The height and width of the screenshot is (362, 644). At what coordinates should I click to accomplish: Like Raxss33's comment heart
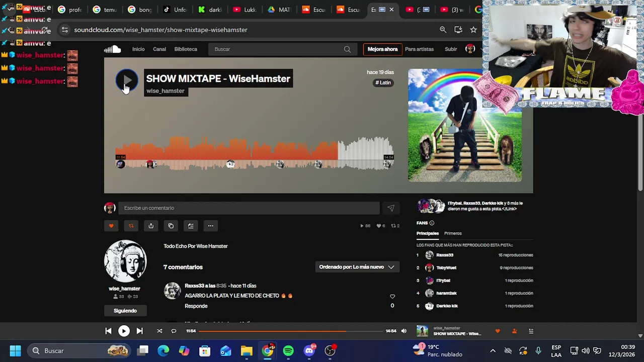pyautogui.click(x=392, y=297)
